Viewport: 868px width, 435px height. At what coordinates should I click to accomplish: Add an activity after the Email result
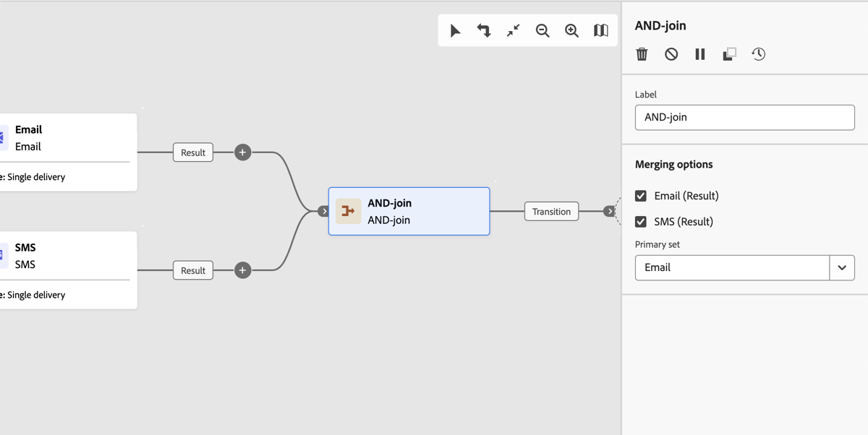tap(242, 152)
